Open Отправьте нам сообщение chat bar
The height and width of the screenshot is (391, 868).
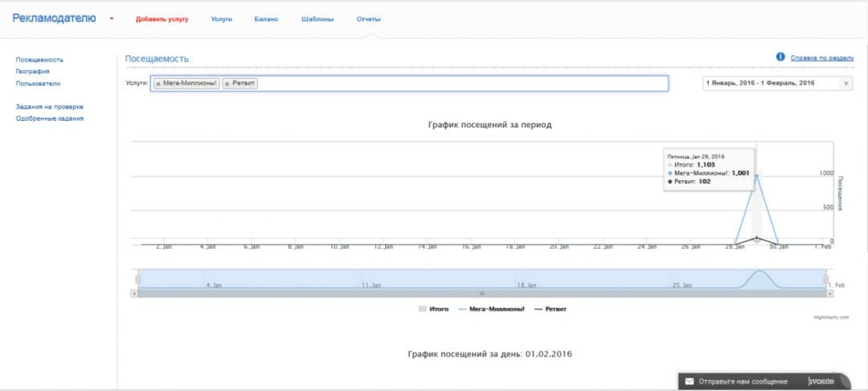(764, 381)
